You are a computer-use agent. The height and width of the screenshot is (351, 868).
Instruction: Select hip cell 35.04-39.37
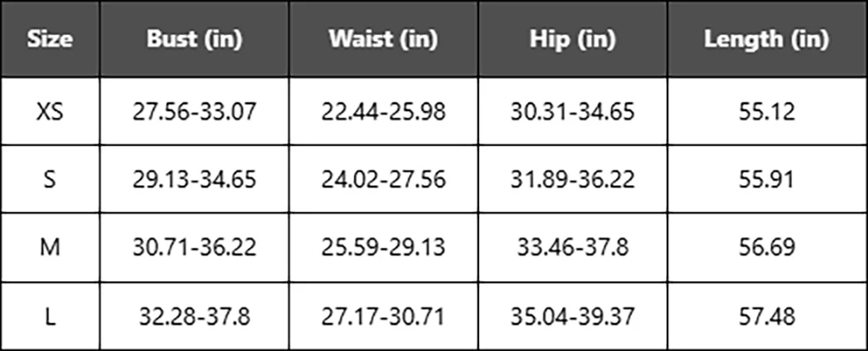(x=572, y=316)
